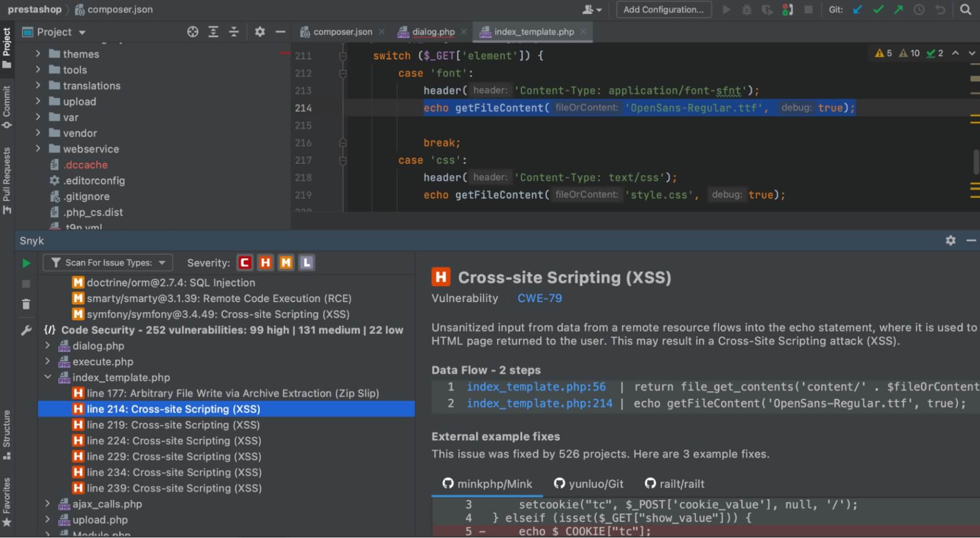Viewport: 980px width, 538px height.
Task: Toggle fold marker at line 211
Action: [343, 56]
